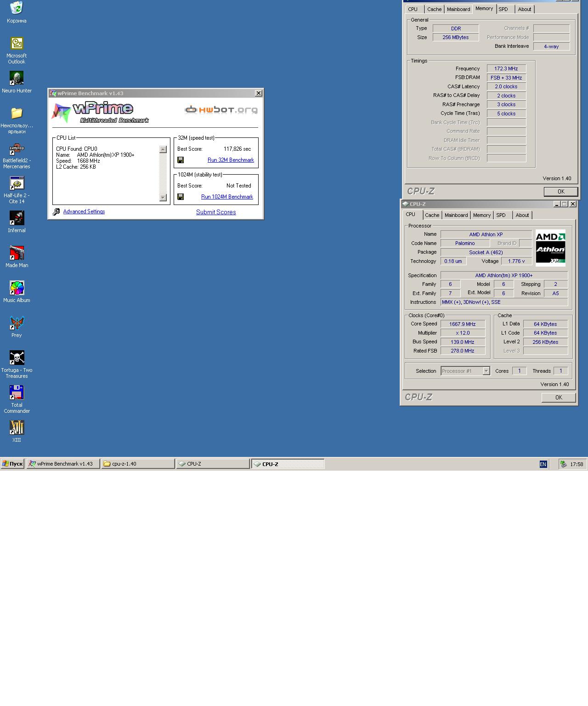
Task: Switch to the inactive CPU-Z taskbar button
Action: [213, 464]
